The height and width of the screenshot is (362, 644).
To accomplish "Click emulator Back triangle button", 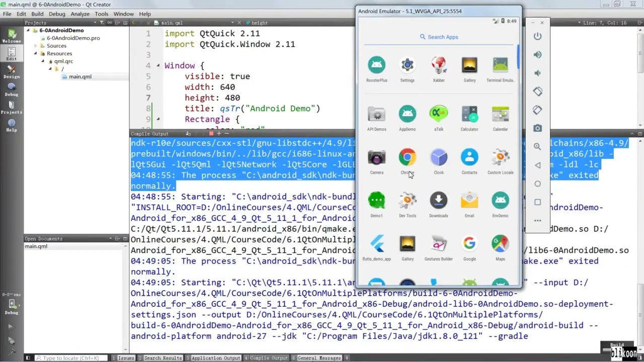I will [x=537, y=165].
